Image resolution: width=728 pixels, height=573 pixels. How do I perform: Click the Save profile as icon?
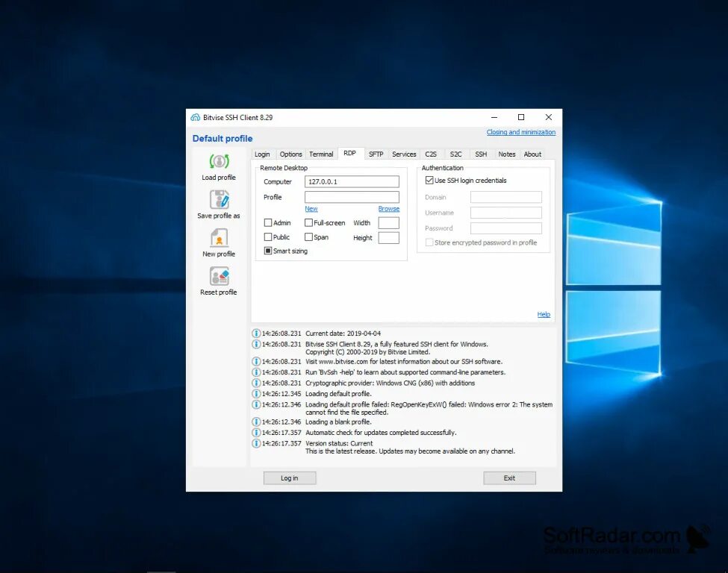pyautogui.click(x=219, y=200)
